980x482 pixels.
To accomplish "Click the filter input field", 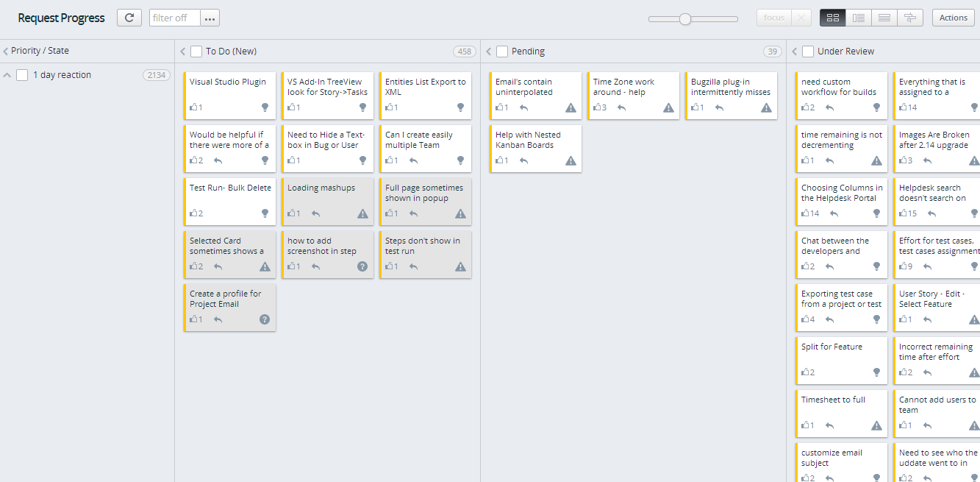I will [174, 18].
